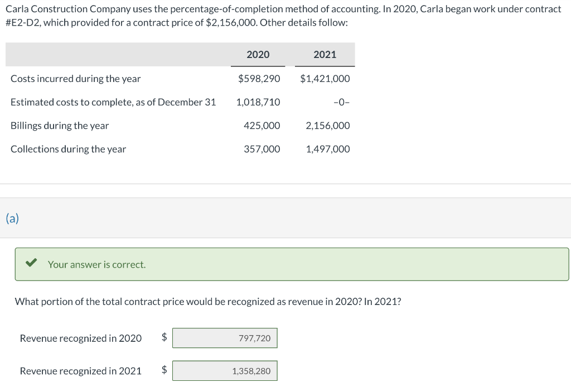
Task: Click the green checkmark icon
Action: [x=32, y=263]
